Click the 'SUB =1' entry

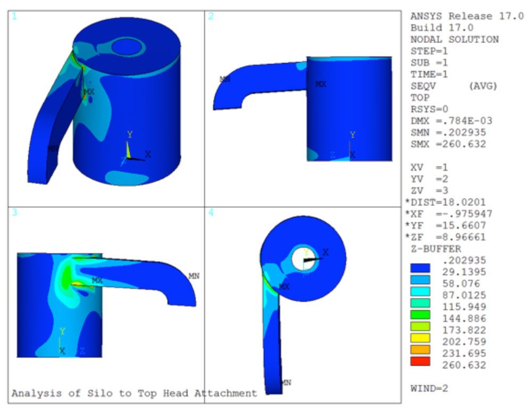tap(429, 63)
